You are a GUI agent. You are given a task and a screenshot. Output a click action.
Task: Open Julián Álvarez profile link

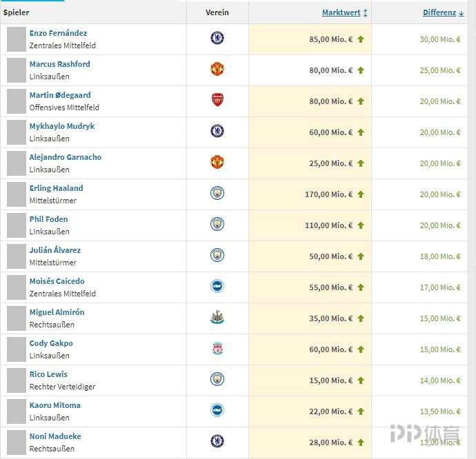tap(55, 249)
